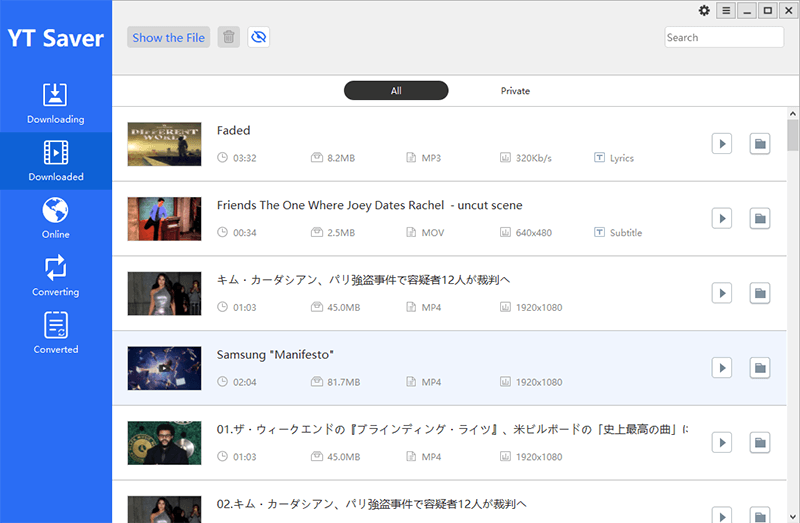Open folder for Samsung "Manifesto"

click(760, 368)
